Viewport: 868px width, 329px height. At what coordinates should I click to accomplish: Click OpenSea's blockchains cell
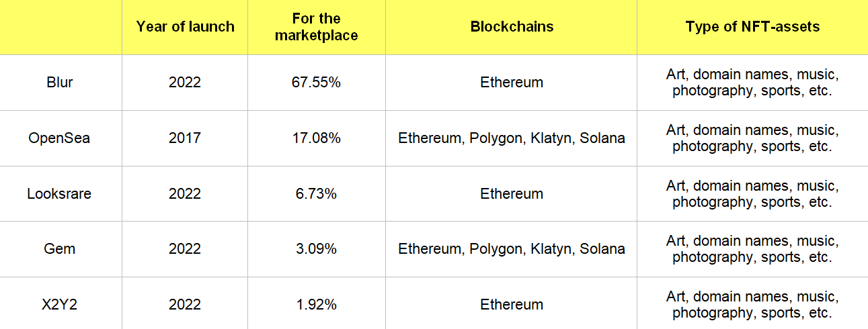(512, 138)
